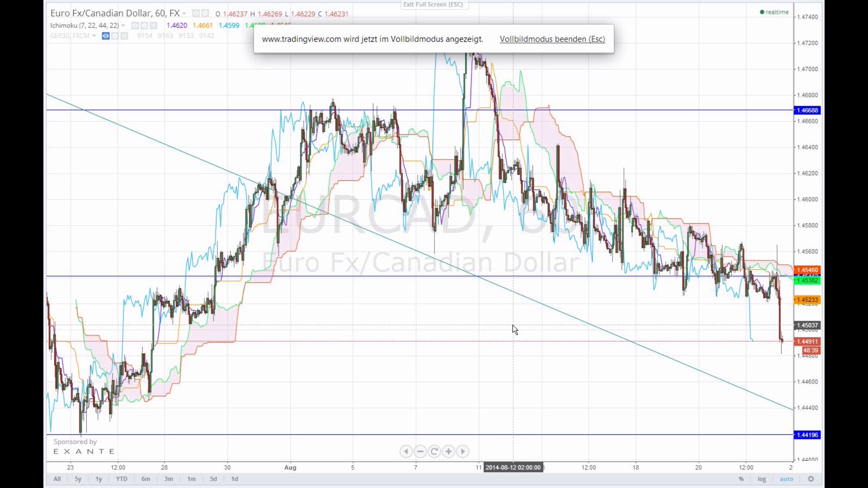Open chart properties gear at bottom right
868x488 pixels.
[811, 479]
